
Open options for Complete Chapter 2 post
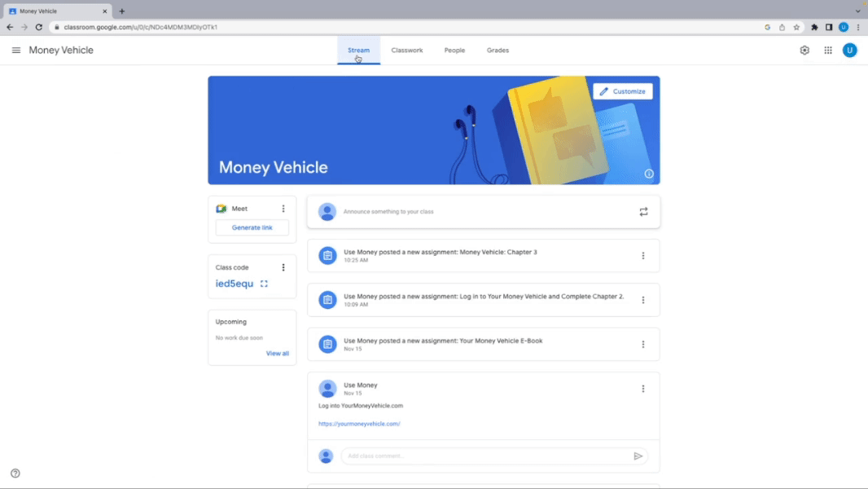click(642, 300)
